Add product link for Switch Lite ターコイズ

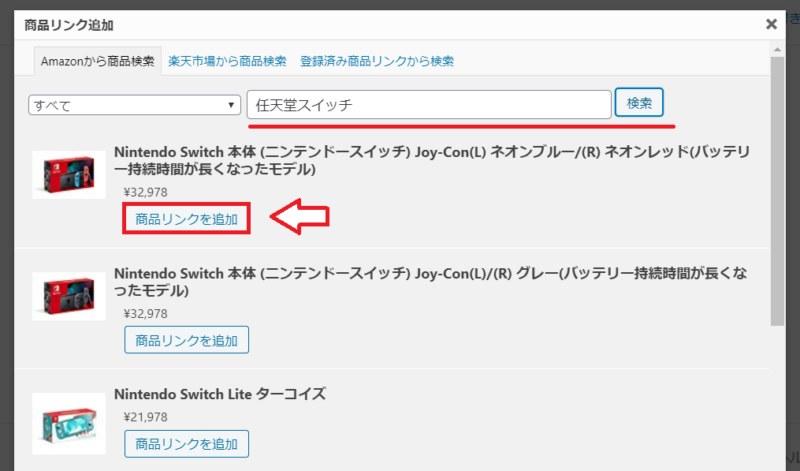tap(186, 444)
